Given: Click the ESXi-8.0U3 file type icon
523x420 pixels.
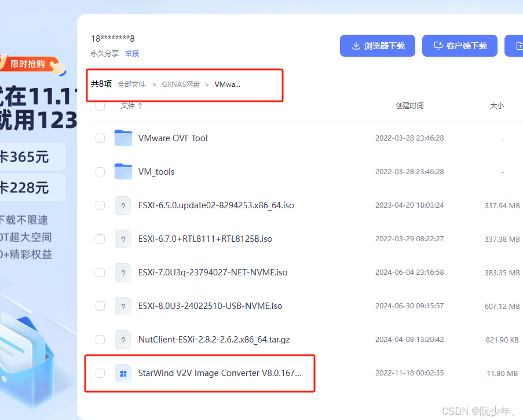Looking at the screenshot, I should (x=123, y=306).
